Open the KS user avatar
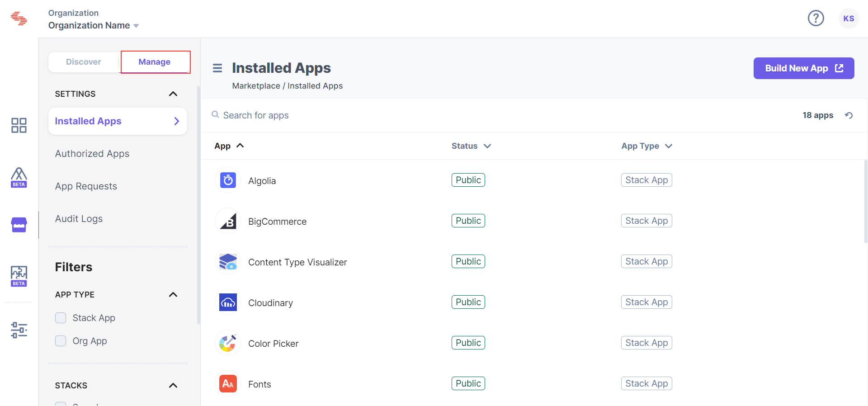 (849, 19)
